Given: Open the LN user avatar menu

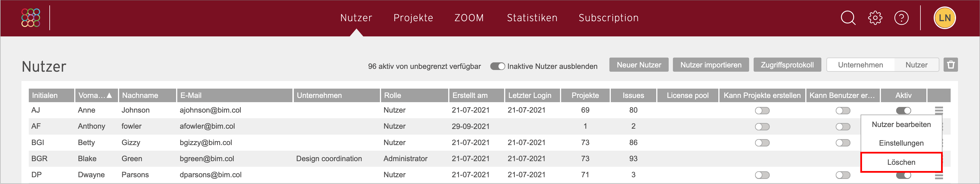Looking at the screenshot, I should (945, 18).
